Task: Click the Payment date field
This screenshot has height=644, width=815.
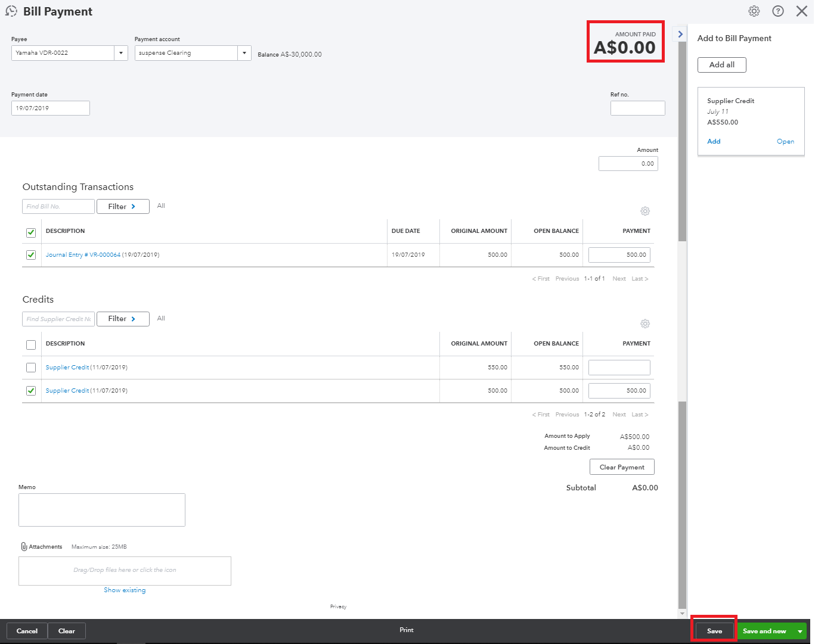Action: [x=51, y=108]
